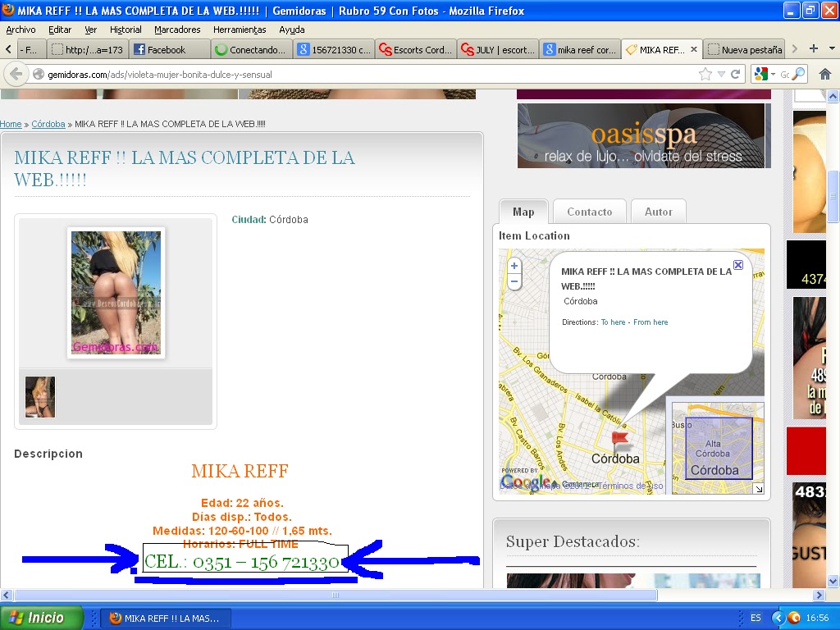840x630 pixels.
Task: Click the red flag map marker
Action: [x=620, y=441]
